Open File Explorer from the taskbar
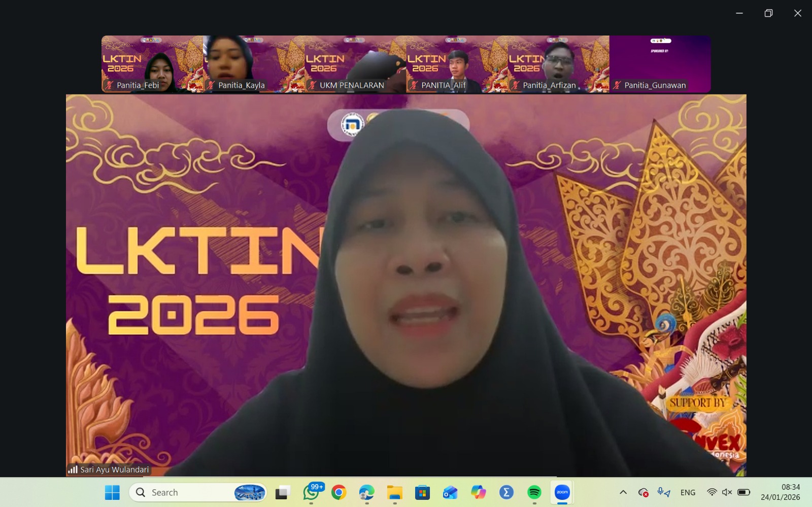The width and height of the screenshot is (812, 507). (394, 492)
